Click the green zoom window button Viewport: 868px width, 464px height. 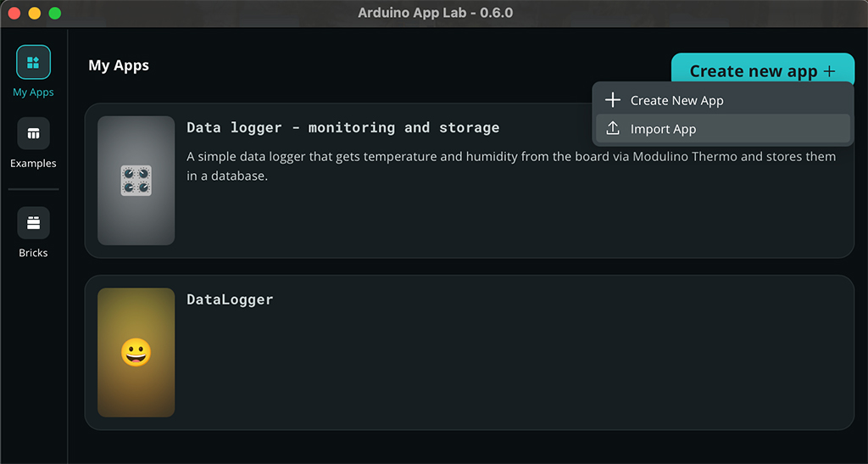click(54, 14)
